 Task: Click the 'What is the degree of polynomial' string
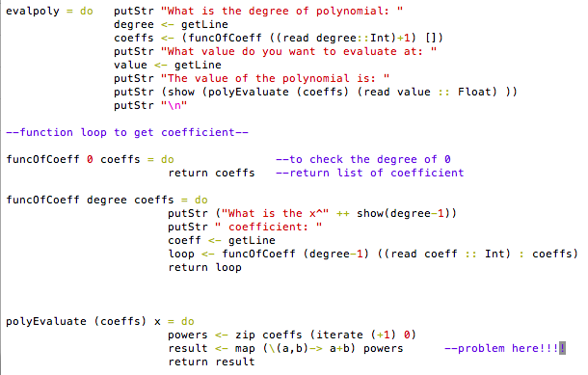pyautogui.click(x=281, y=11)
